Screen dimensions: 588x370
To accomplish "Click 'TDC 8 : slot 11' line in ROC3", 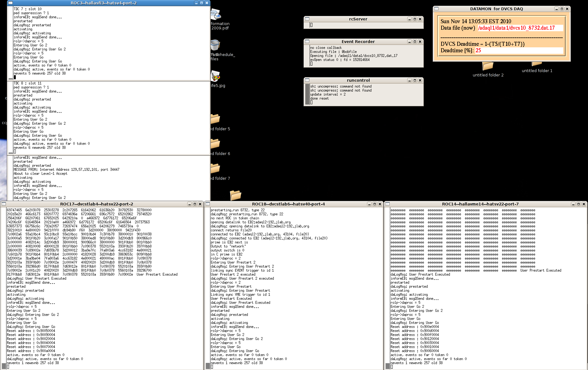I will pyautogui.click(x=27, y=83).
